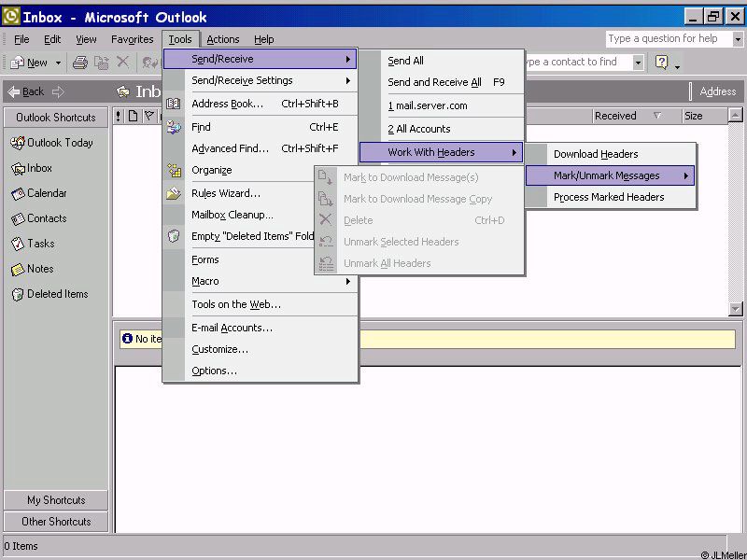Viewport: 747px width, 560px height.
Task: Open Rules Wizard from Tools menu
Action: (226, 193)
